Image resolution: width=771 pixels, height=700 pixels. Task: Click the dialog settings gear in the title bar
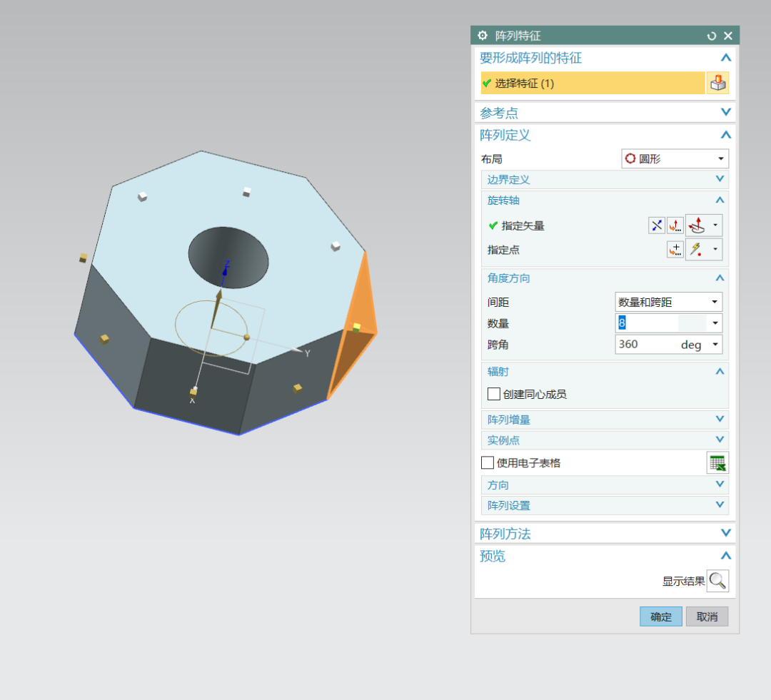pyautogui.click(x=482, y=35)
